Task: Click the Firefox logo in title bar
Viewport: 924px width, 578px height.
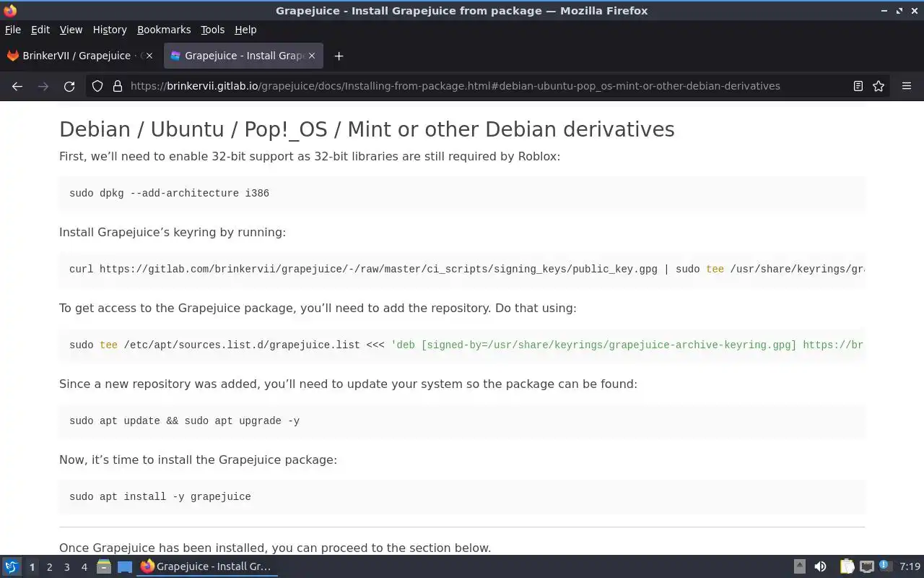Action: click(x=10, y=10)
